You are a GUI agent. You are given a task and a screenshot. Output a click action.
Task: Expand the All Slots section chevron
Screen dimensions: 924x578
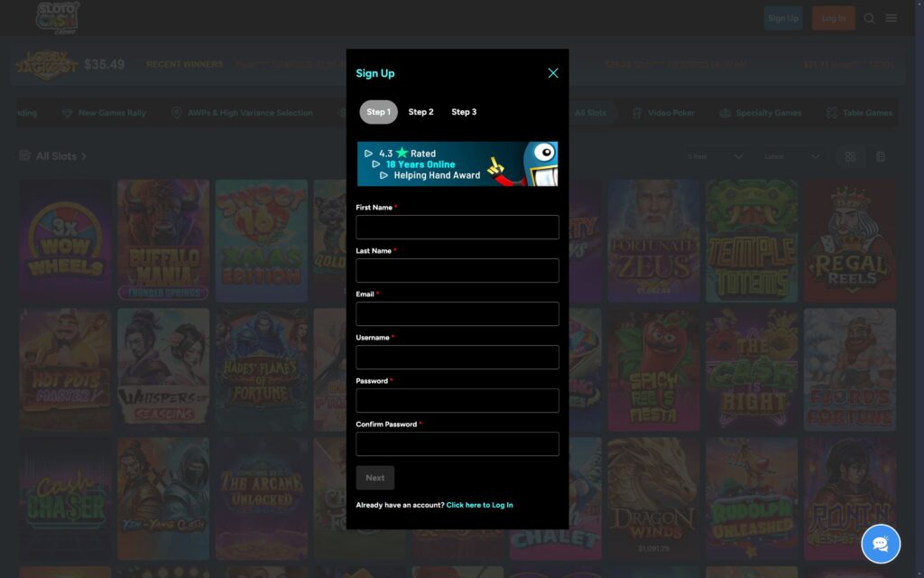[82, 155]
